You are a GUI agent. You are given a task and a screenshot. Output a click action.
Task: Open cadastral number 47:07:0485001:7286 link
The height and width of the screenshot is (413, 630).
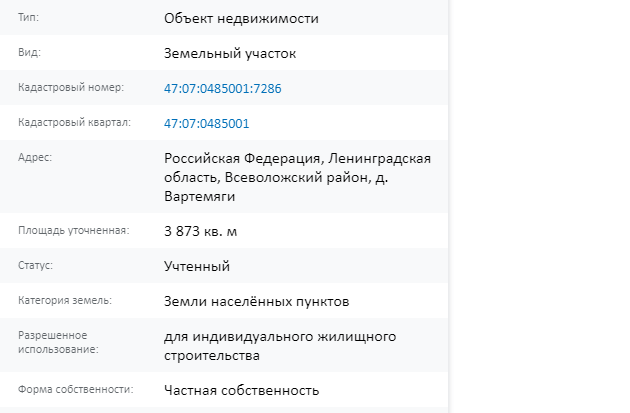[x=223, y=88]
